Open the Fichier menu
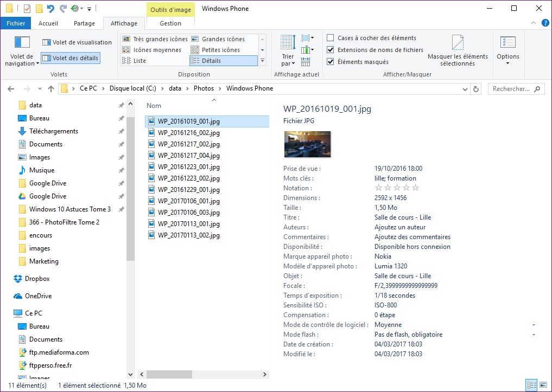This screenshot has width=552, height=392. tap(16, 23)
